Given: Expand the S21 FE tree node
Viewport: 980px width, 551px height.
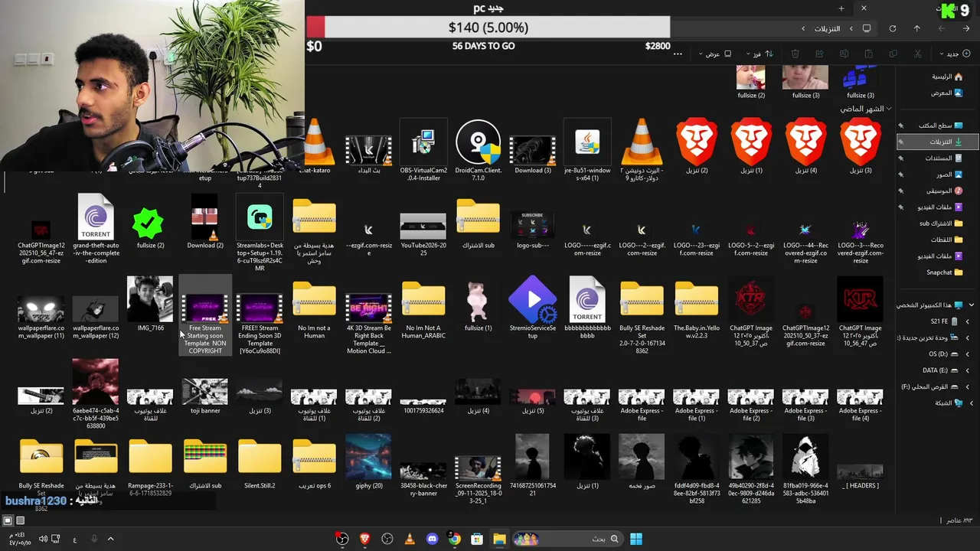Looking at the screenshot, I should pyautogui.click(x=967, y=321).
